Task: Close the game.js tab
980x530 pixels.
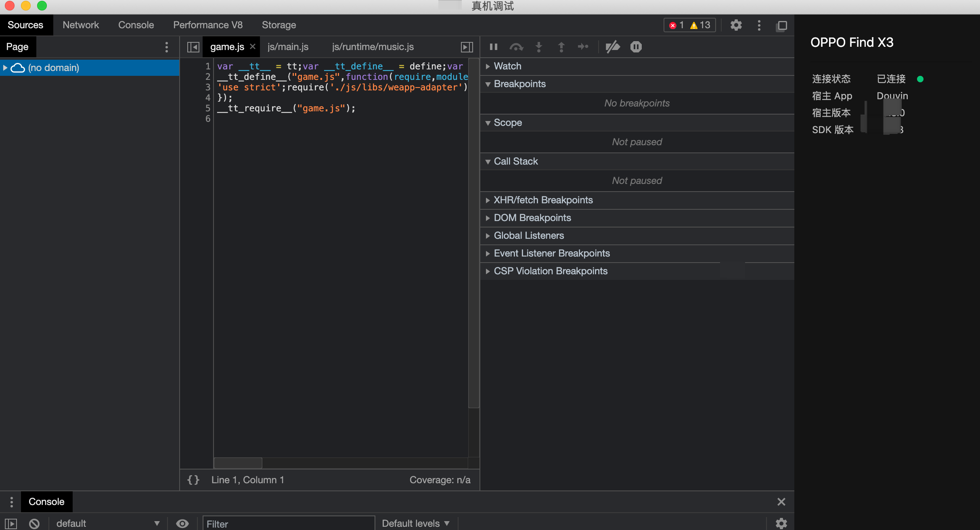Action: point(253,46)
